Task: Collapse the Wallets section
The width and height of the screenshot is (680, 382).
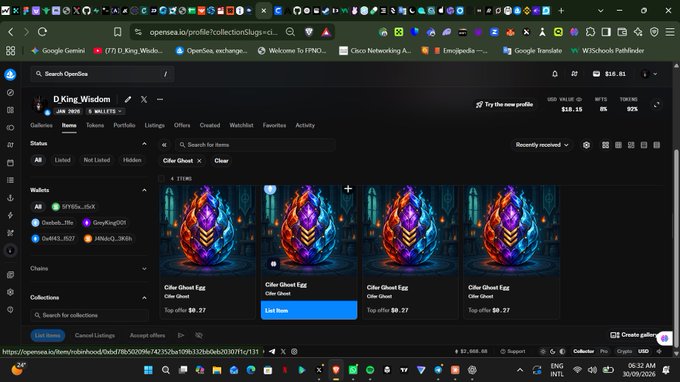Action: point(144,190)
